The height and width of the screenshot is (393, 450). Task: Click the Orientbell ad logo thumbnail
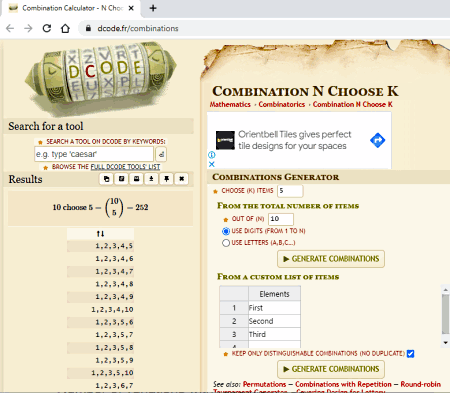pos(225,140)
